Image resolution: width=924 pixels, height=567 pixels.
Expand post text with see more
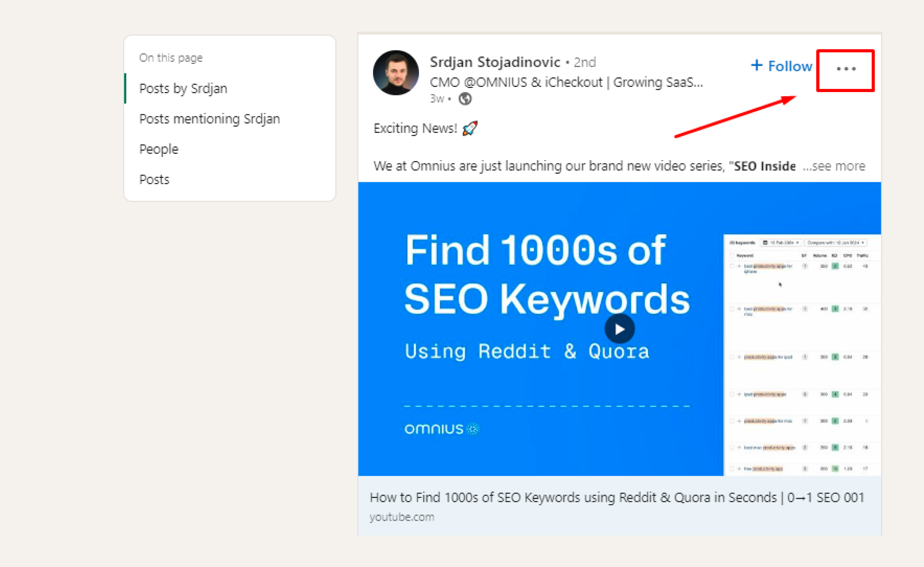834,166
